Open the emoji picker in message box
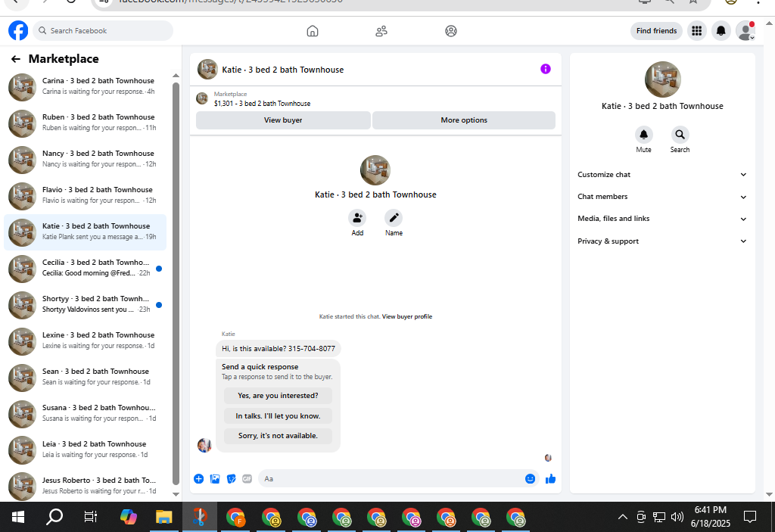Viewport: 775px width, 532px height. (530, 478)
